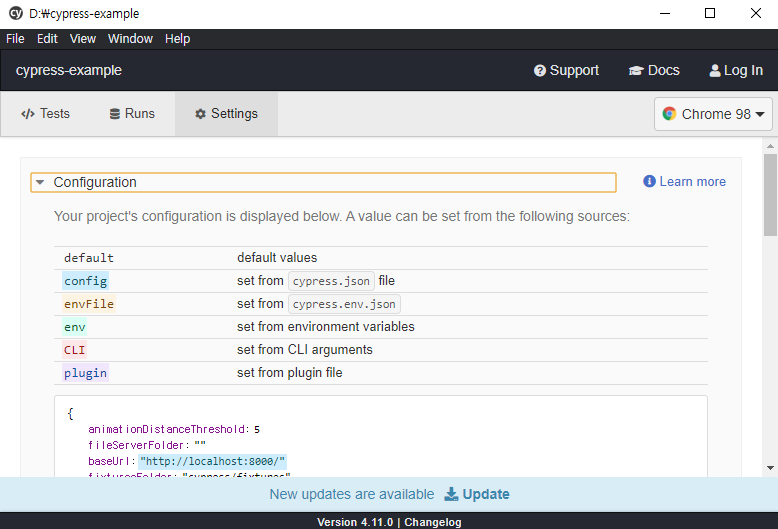Screen dimensions: 778x529
Task: Open the Window menu
Action: (130, 39)
